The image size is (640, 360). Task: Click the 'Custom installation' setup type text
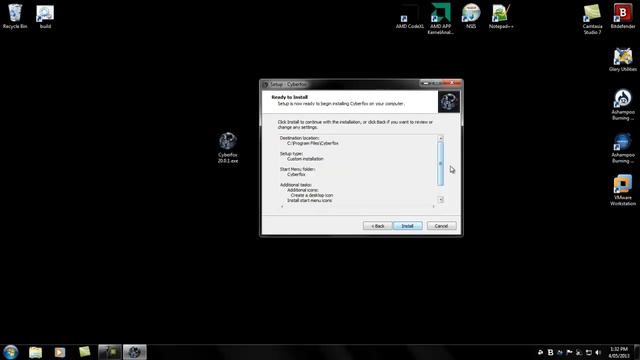(305, 159)
